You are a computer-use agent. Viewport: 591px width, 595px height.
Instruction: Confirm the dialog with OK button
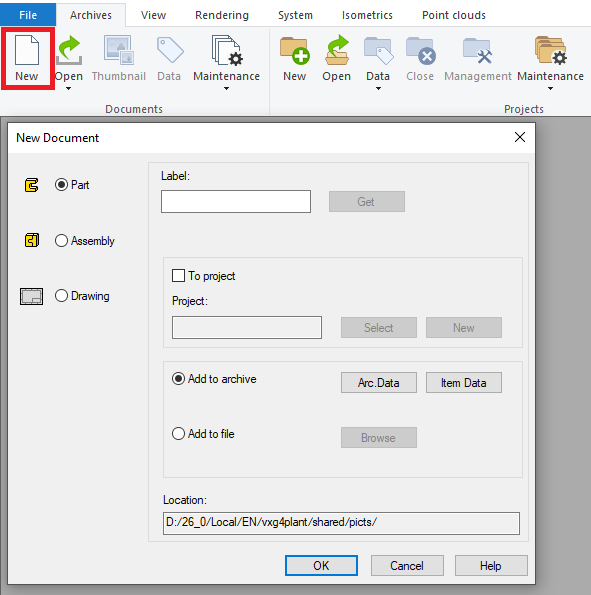(x=321, y=565)
